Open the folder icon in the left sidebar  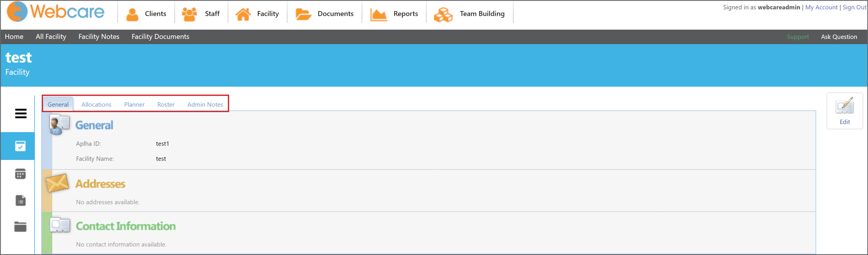(20, 227)
